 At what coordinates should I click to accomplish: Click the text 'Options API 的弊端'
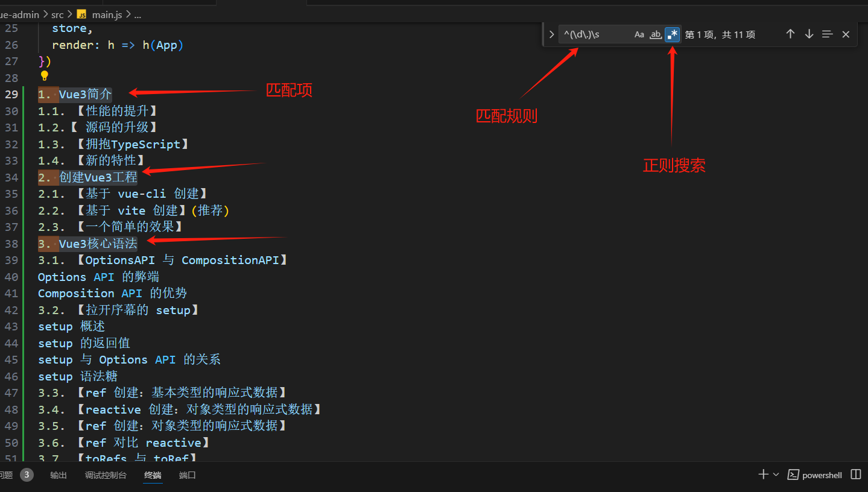coord(99,277)
